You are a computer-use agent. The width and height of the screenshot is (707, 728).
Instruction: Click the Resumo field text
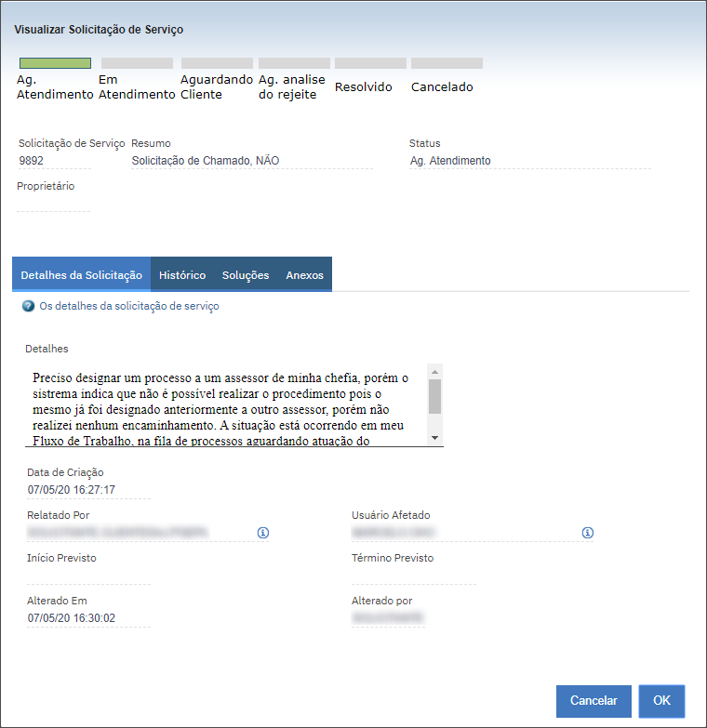point(206,161)
